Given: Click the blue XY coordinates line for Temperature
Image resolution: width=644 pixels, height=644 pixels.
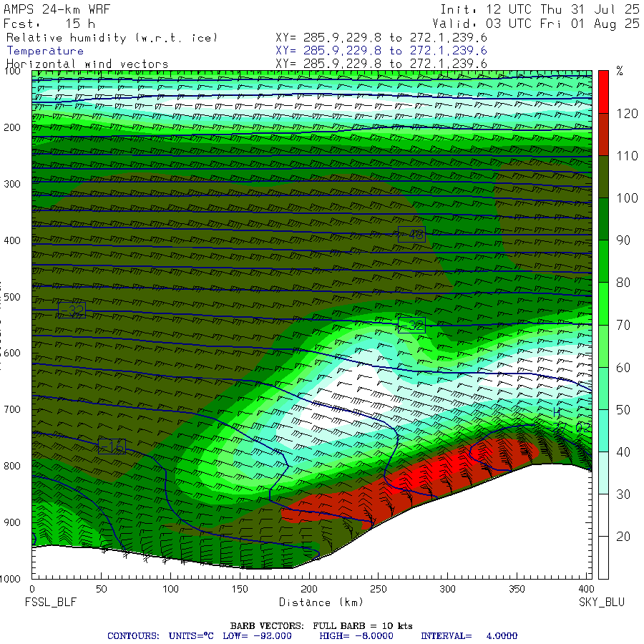Looking at the screenshot, I should click(x=381, y=51).
